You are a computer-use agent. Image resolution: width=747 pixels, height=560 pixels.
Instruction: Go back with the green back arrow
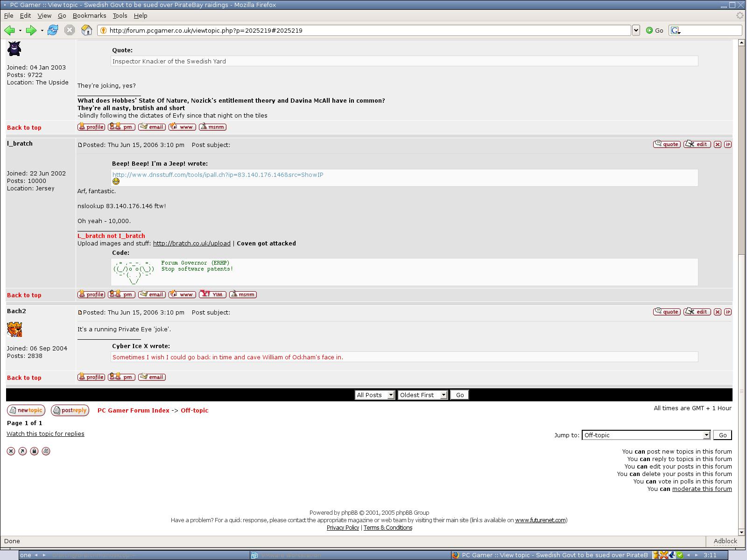[x=9, y=30]
